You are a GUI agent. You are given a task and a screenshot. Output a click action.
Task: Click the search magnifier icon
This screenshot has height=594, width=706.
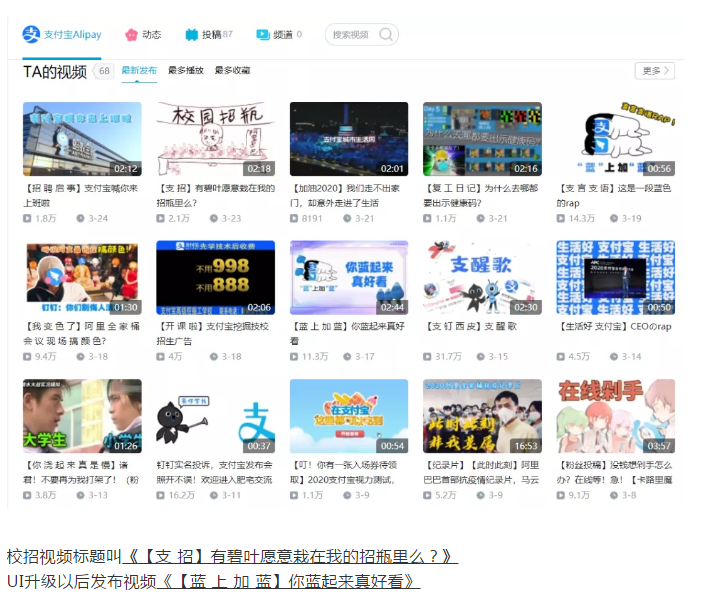pos(386,34)
